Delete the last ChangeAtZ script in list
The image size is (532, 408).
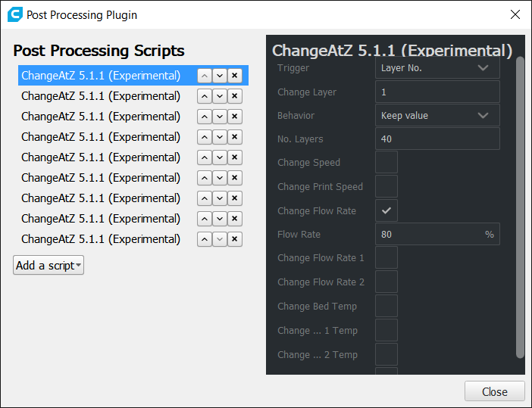click(x=234, y=239)
